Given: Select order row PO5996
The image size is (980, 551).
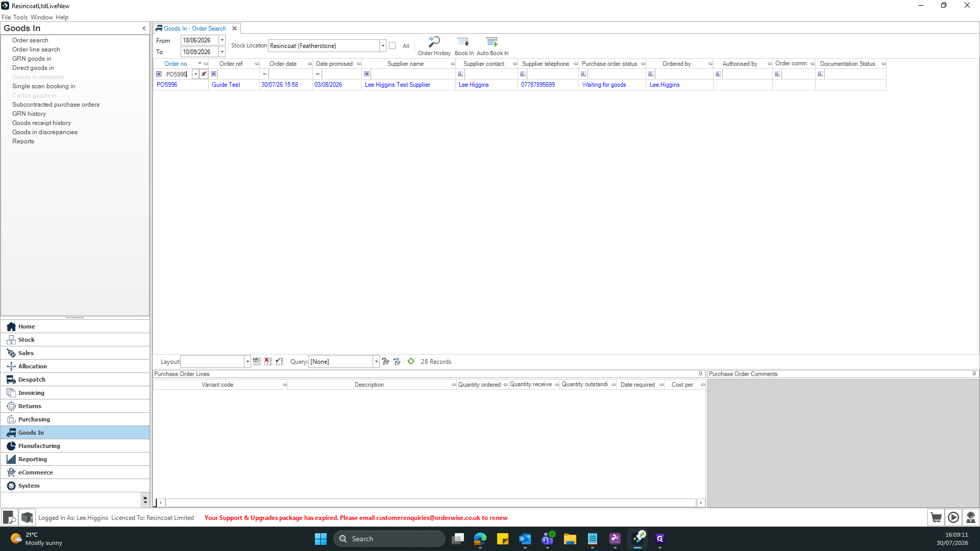Looking at the screenshot, I should coord(520,85).
